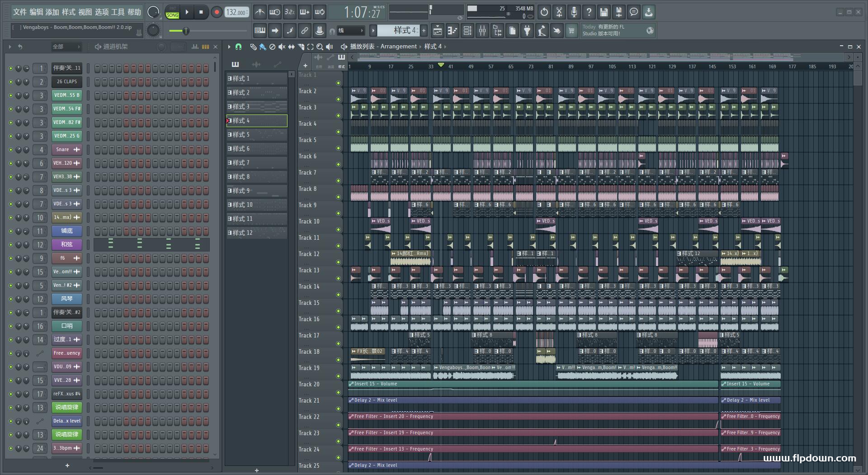This screenshot has height=475, width=868.
Task: Click the FL Studio update news message
Action: pos(618,30)
